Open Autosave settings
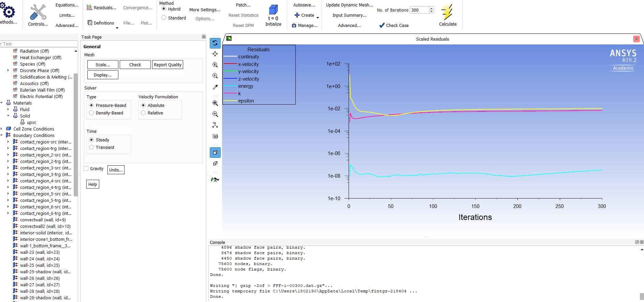The image size is (644, 302). point(304,5)
